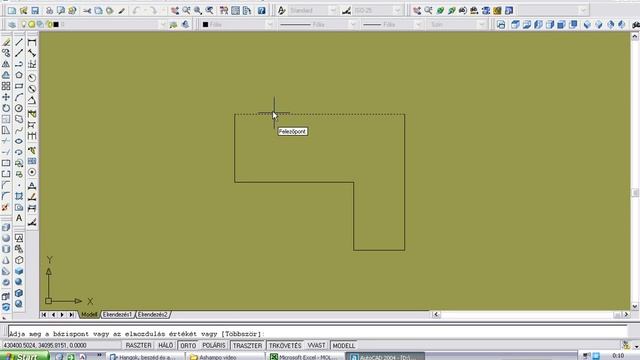Viewport: 640px width, 360px height.
Task: Toggle MODELL space button
Action: point(344,346)
